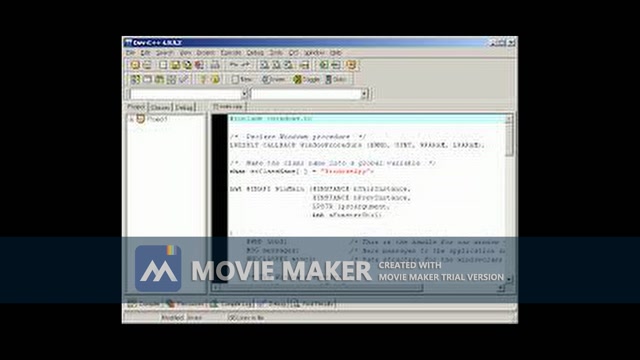The height and width of the screenshot is (360, 640).
Task: Open the Compile Log bottom tab
Action: click(231, 304)
